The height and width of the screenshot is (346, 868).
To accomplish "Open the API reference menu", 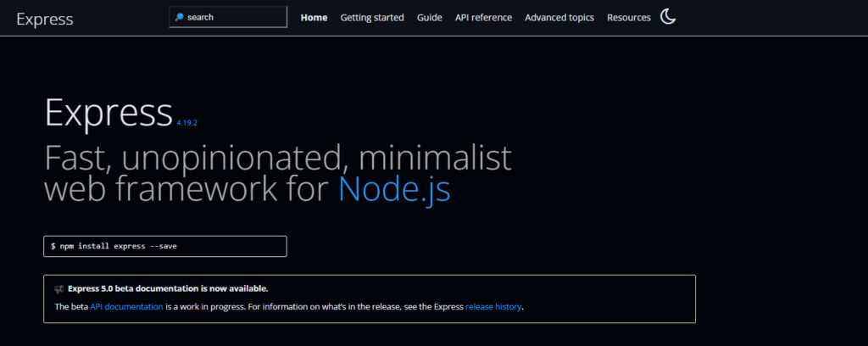I will [x=483, y=18].
